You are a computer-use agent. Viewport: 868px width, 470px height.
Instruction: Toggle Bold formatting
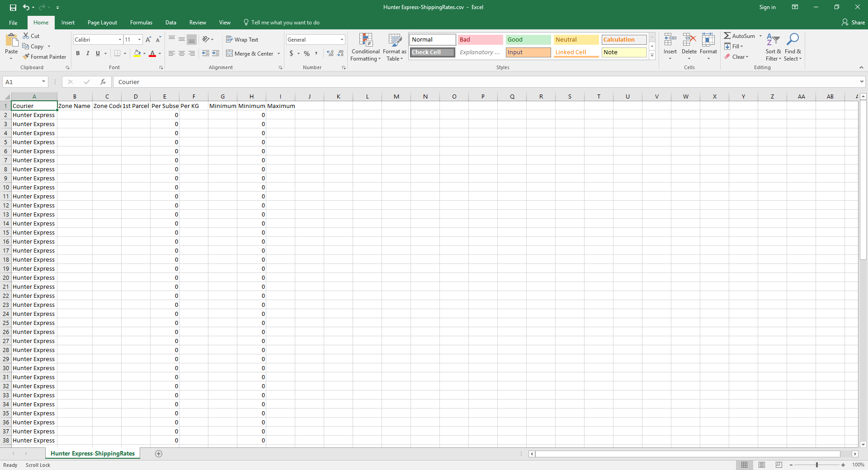(78, 53)
